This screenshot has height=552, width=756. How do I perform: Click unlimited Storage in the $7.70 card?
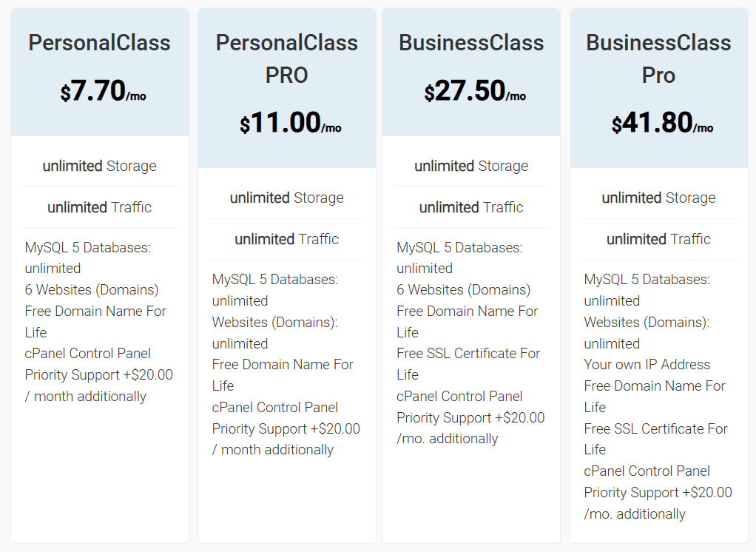coord(100,166)
